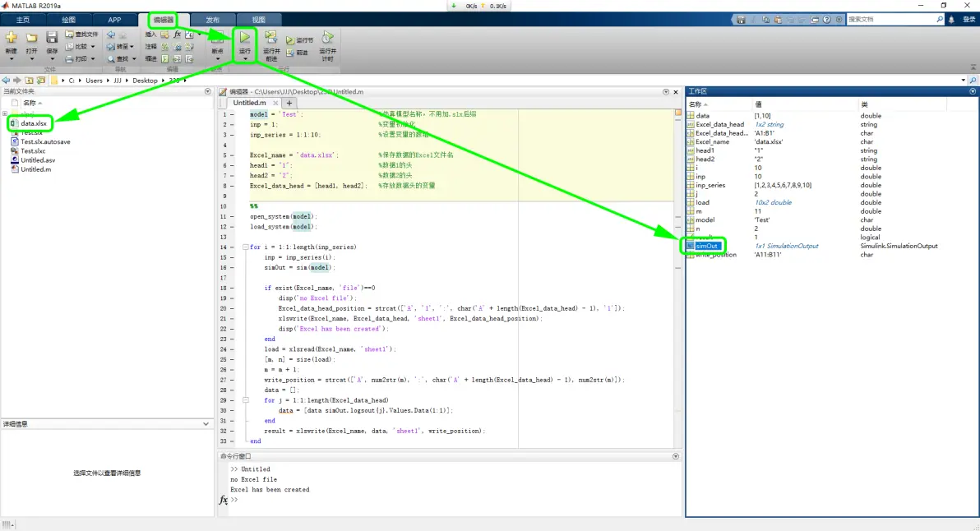Click the search documentation input field
Screen dimensions: 980x531
[x=891, y=20]
